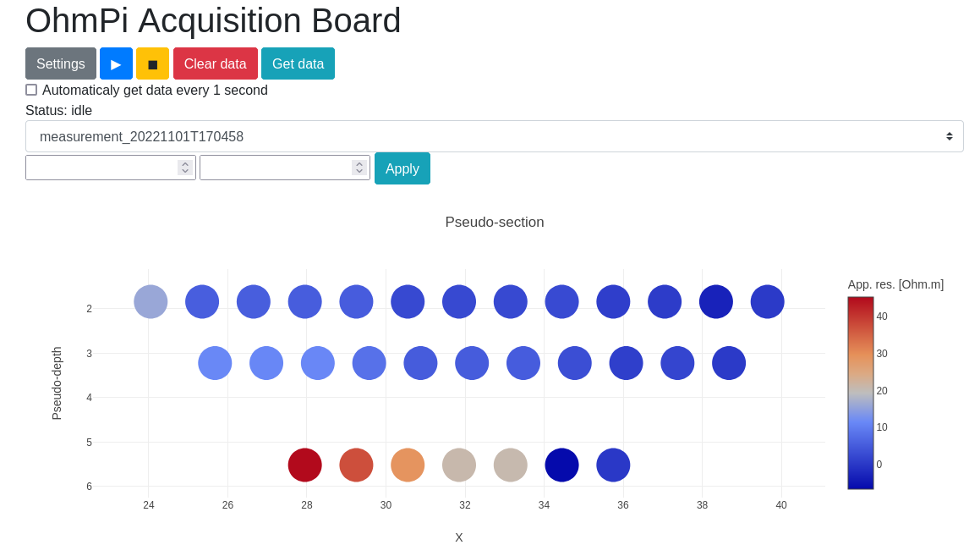Click the orange data point in bottom row
Screen dimensions: 980x545
click(x=408, y=465)
